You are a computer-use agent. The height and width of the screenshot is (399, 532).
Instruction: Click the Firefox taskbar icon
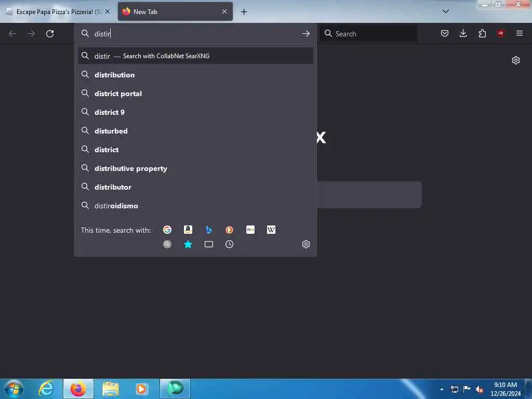point(78,389)
